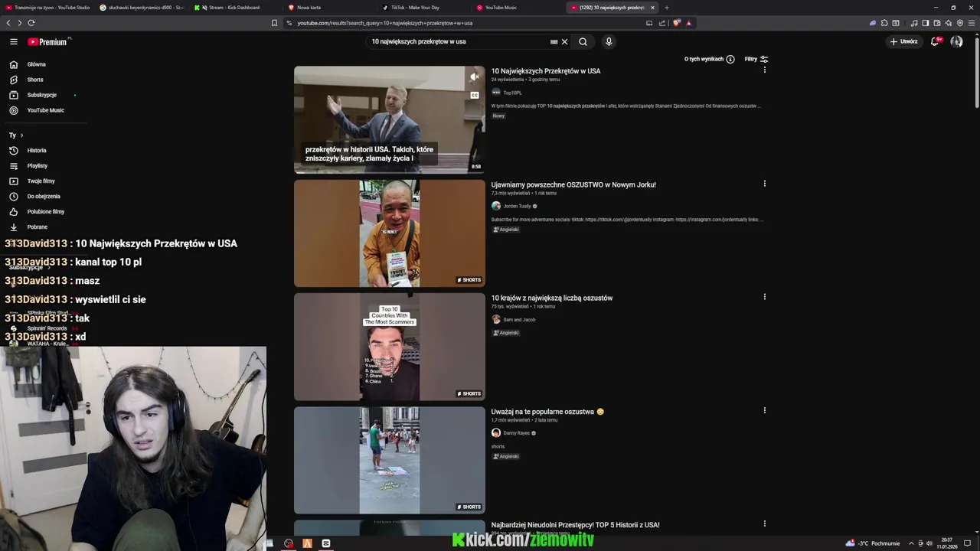
Task: Click the search magnifier button
Action: pos(583,41)
